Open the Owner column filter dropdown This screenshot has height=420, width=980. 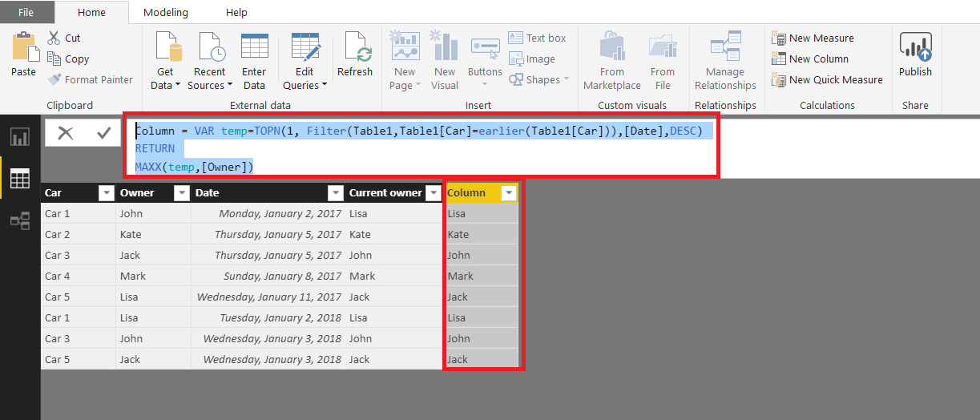pyautogui.click(x=181, y=192)
